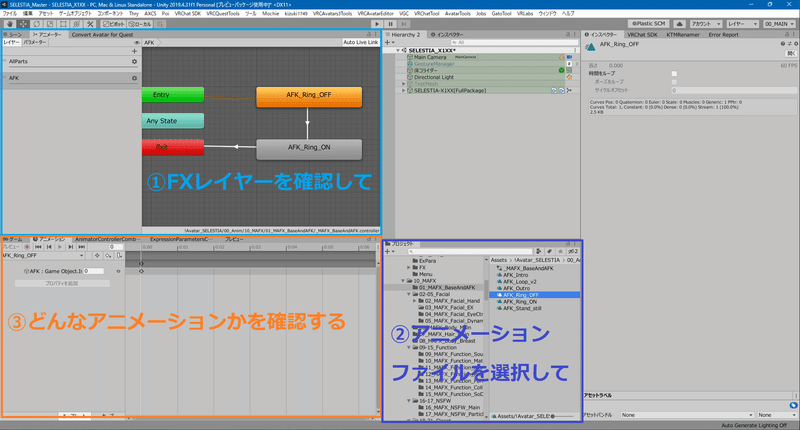Open the account dropdown in the toolbar
Viewport: 800px width, 430px height.
[x=706, y=24]
